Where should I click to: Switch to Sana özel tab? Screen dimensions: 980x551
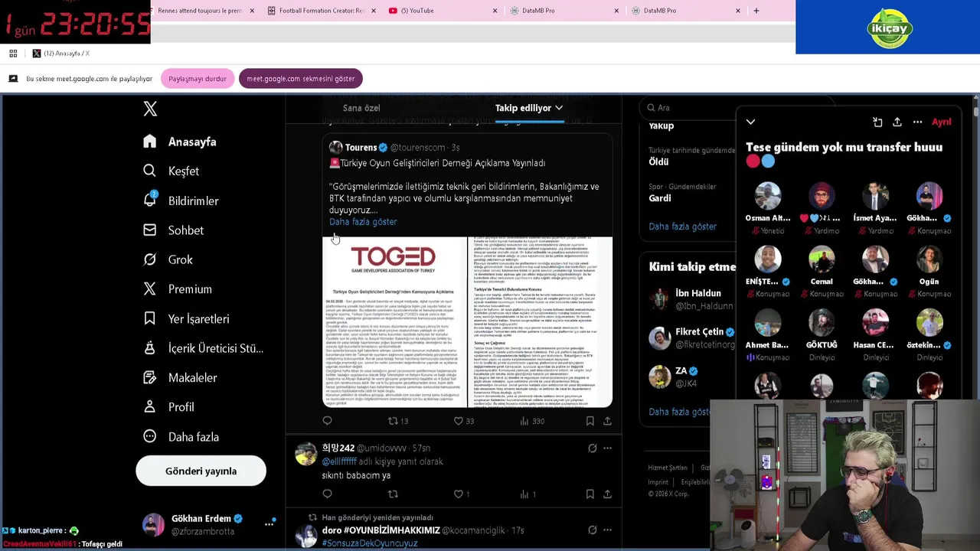point(361,108)
